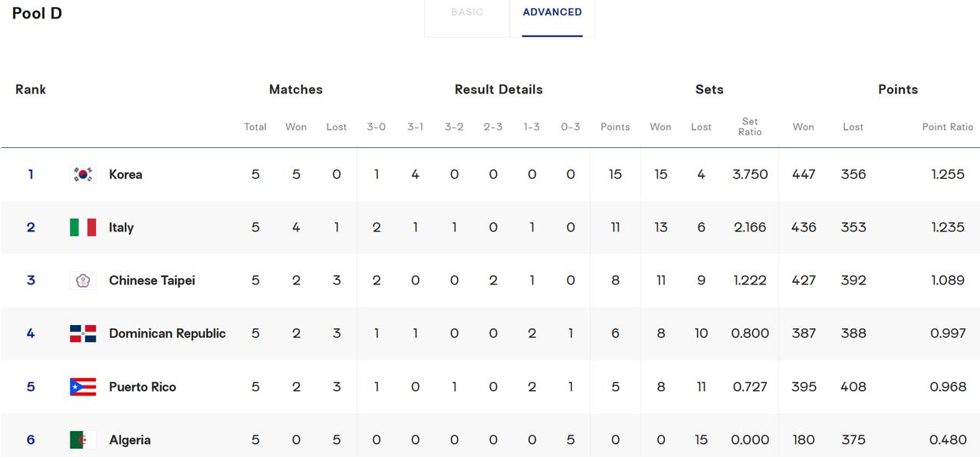Click Korea's point ratio value 1.255
The width and height of the screenshot is (980, 457).
point(948,174)
